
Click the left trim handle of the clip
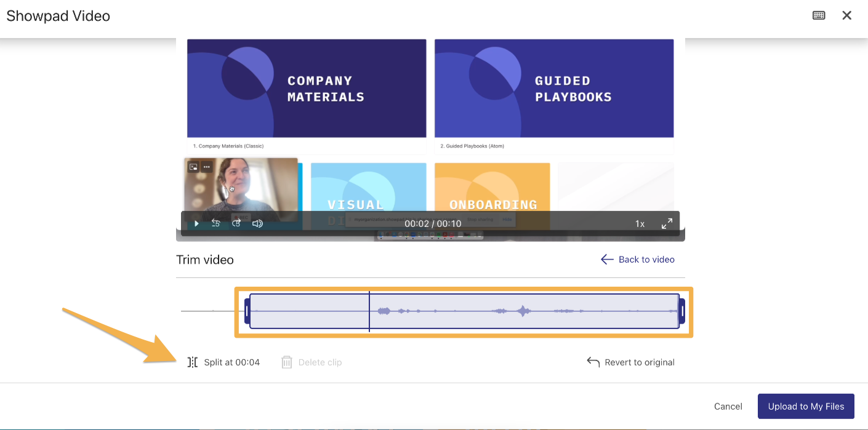247,311
